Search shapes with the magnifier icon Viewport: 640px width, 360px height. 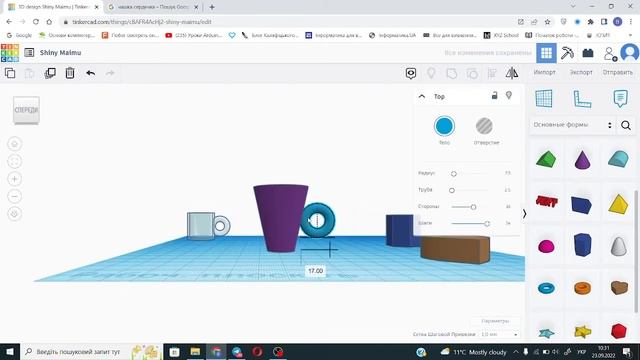(626, 125)
